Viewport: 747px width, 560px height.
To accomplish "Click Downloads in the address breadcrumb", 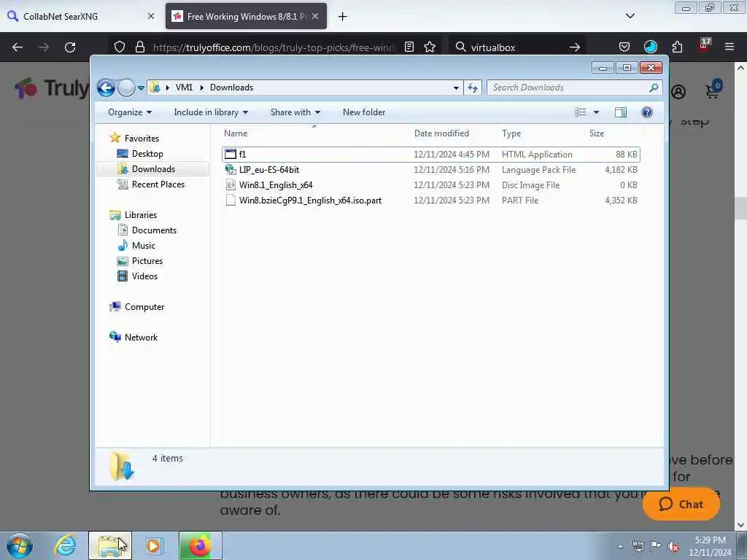I will 231,87.
